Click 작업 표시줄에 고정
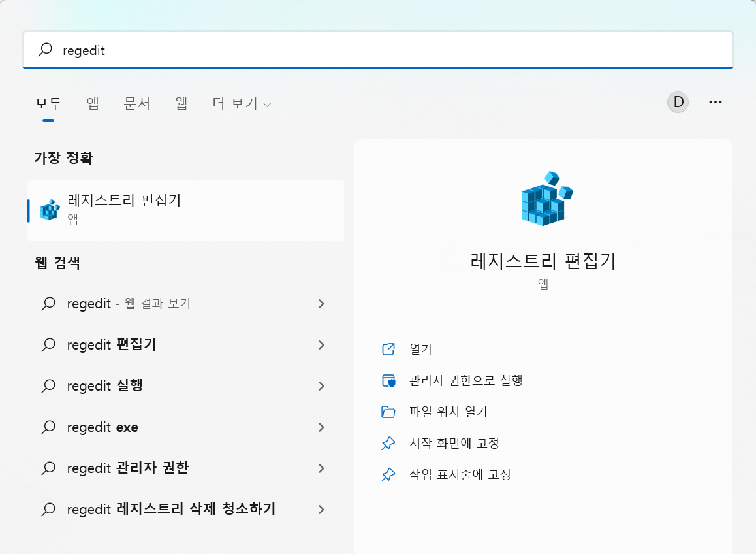Viewport: 756px width, 554px height. pos(460,474)
